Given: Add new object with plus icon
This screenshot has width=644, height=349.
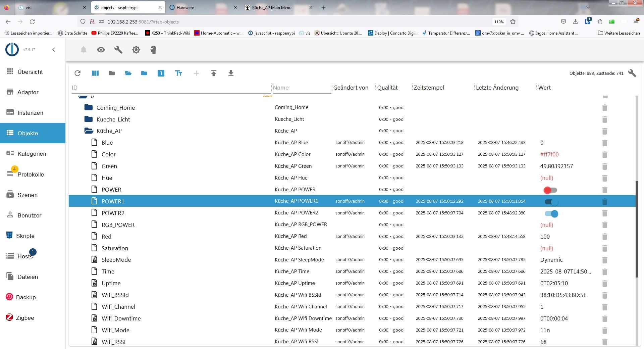Looking at the screenshot, I should click(196, 73).
